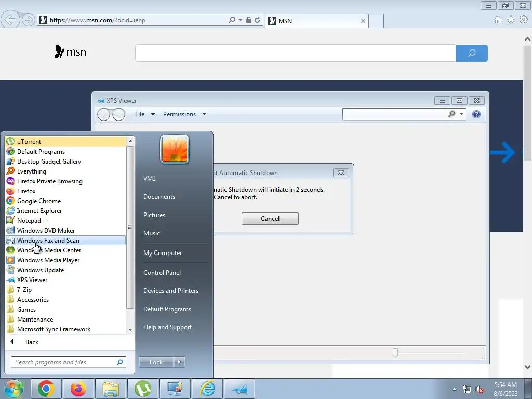
Task: Open the address bar autocomplete dropdown arrow
Action: [240, 20]
